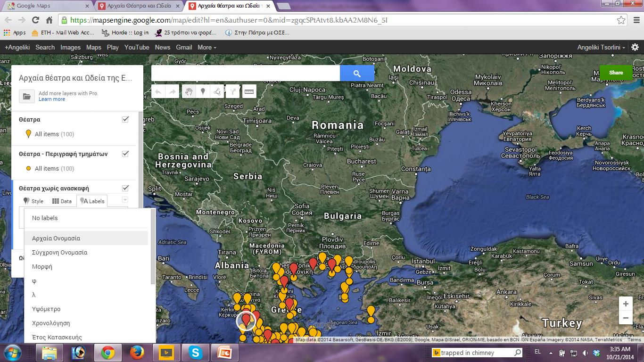The image size is (644, 362).
Task: Select the hand pan tool
Action: click(x=189, y=92)
